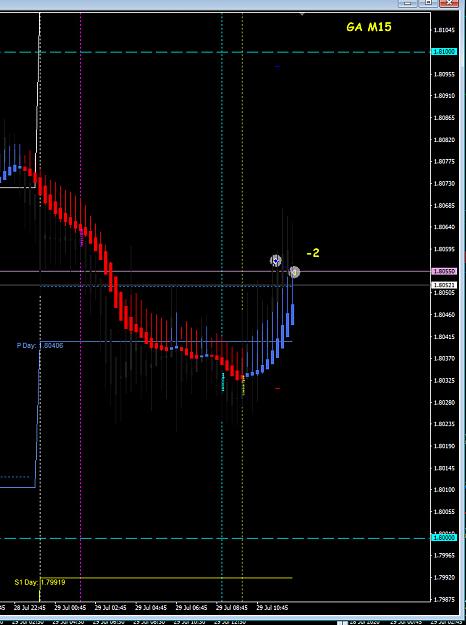
Task: Click the 1.79920 price scale value
Action: (x=444, y=578)
